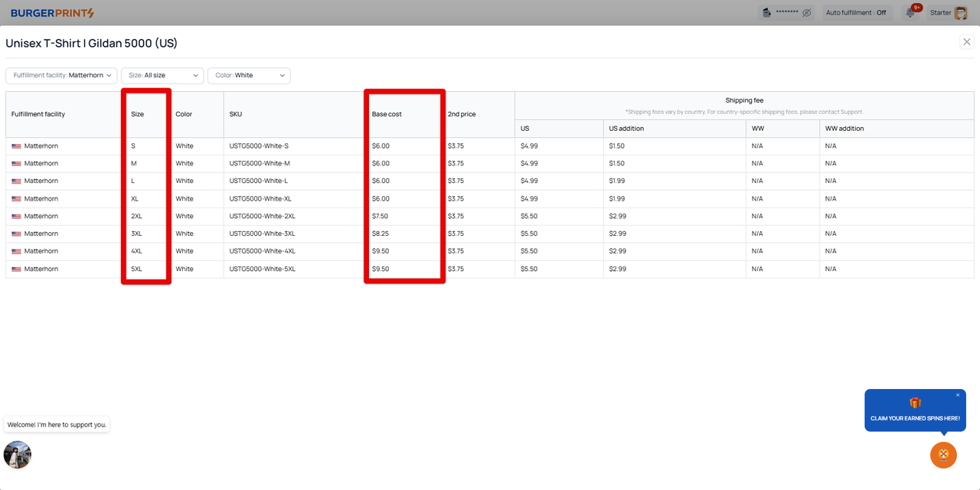The image size is (980, 490).
Task: Open the notifications bell
Action: coord(910,13)
